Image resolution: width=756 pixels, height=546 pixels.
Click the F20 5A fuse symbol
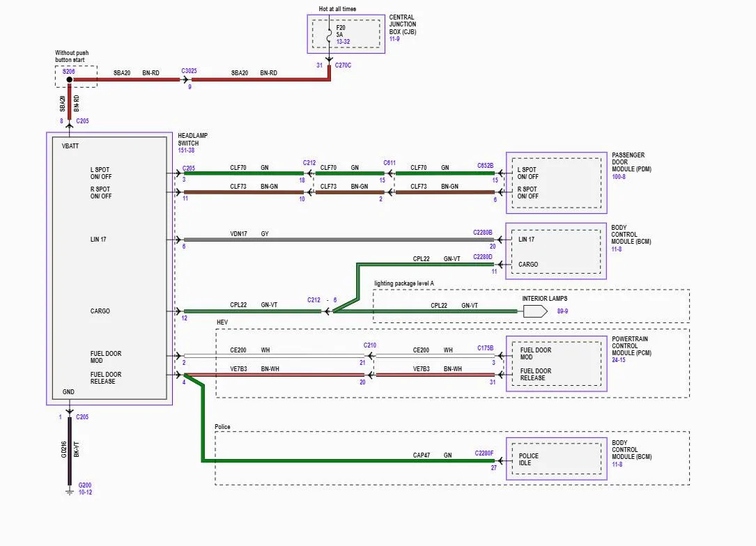tap(330, 32)
